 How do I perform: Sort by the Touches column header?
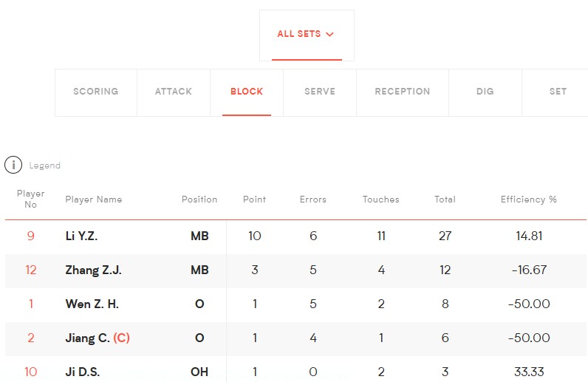(380, 199)
